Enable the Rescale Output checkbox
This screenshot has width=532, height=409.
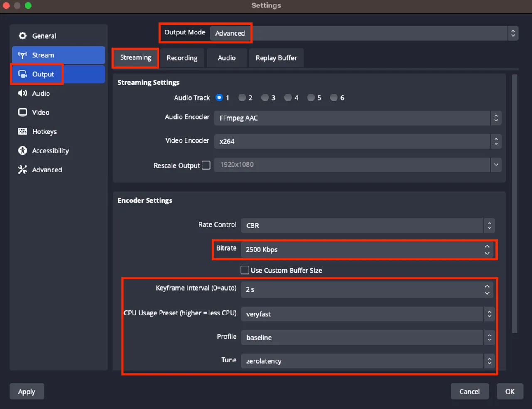click(206, 165)
